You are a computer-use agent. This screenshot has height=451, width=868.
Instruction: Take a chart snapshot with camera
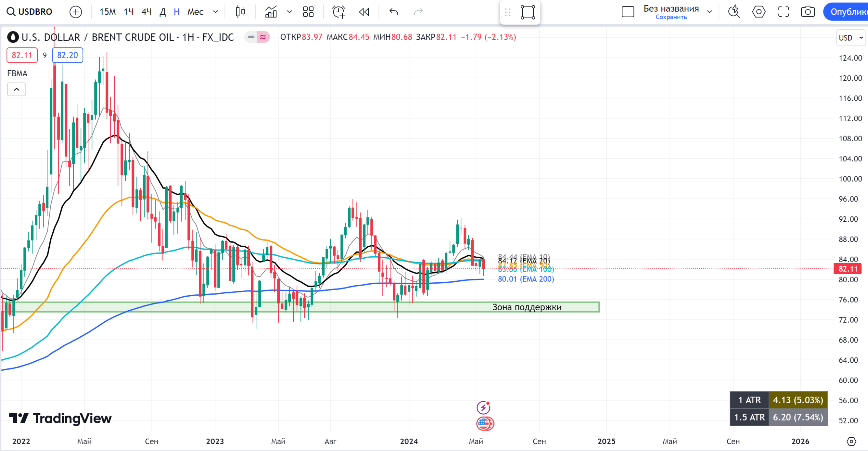tap(808, 12)
